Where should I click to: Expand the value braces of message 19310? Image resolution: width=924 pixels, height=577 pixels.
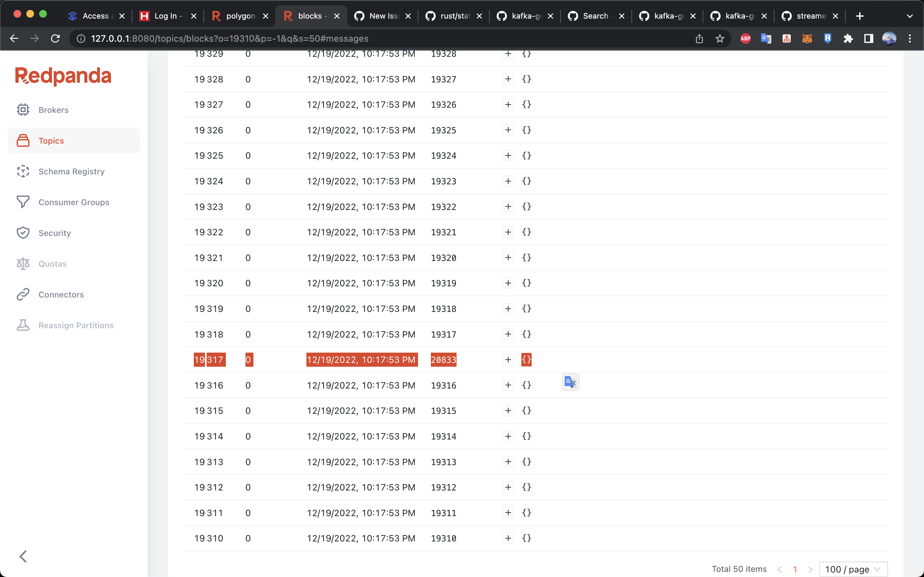pos(526,538)
